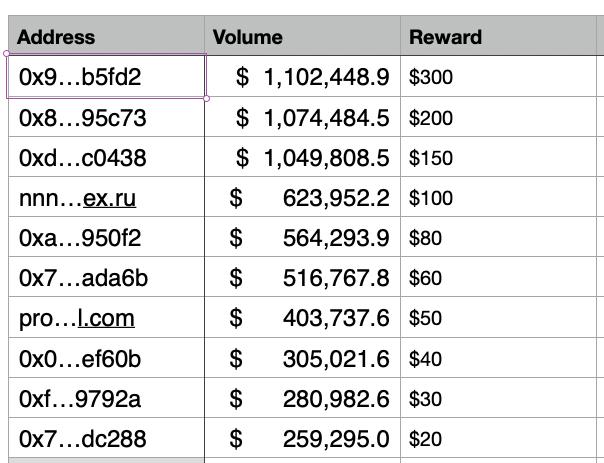The image size is (604, 463).
Task: Select the $200 reward cell
Action: (x=498, y=117)
